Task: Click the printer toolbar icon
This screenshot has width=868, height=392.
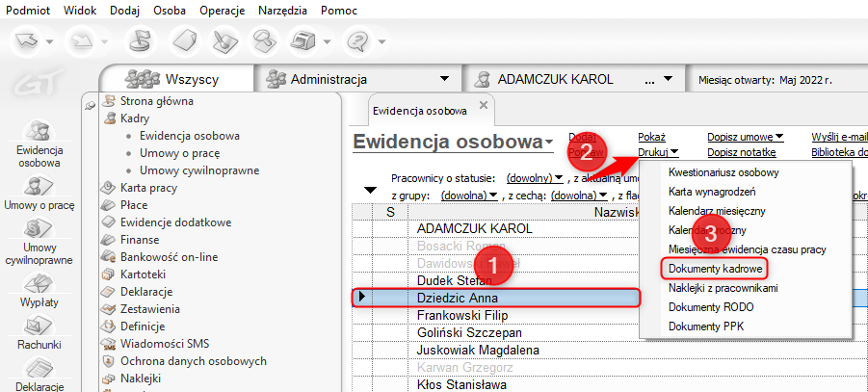Action: [x=304, y=41]
